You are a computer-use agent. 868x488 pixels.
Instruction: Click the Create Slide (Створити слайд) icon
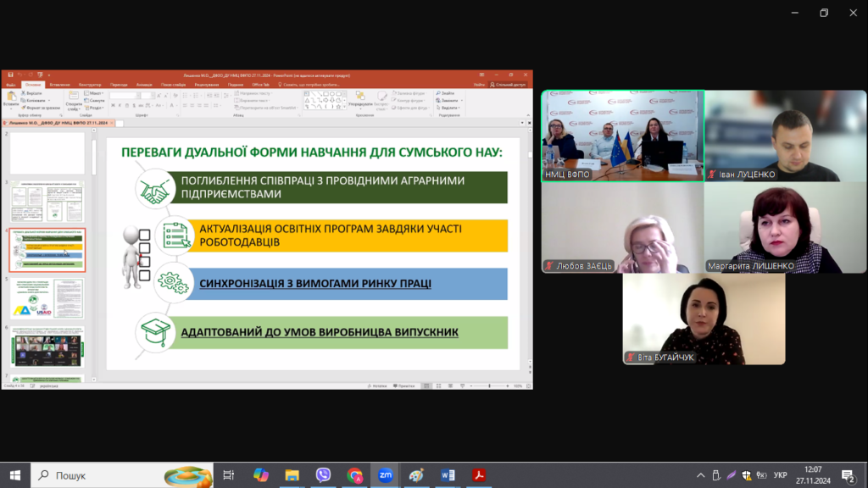(73, 100)
